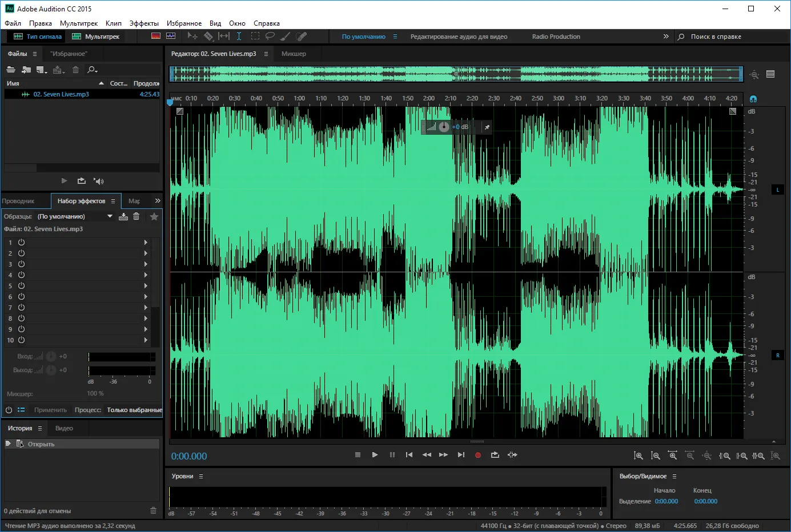Save effects rack preset icon
The height and width of the screenshot is (532, 791).
pyautogui.click(x=123, y=216)
